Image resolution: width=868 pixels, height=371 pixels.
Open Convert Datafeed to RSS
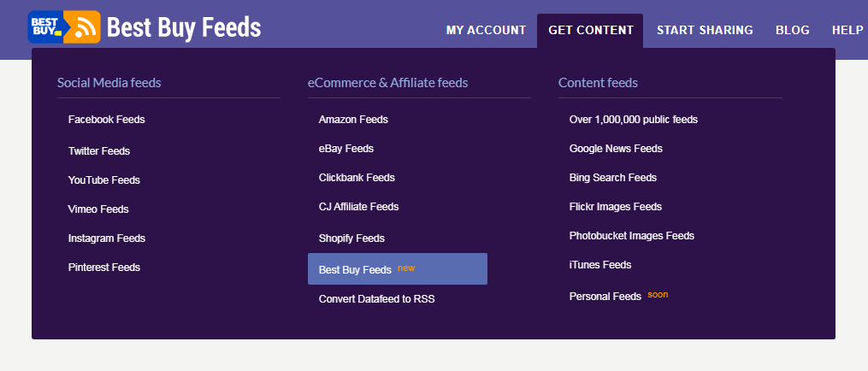[x=377, y=299]
